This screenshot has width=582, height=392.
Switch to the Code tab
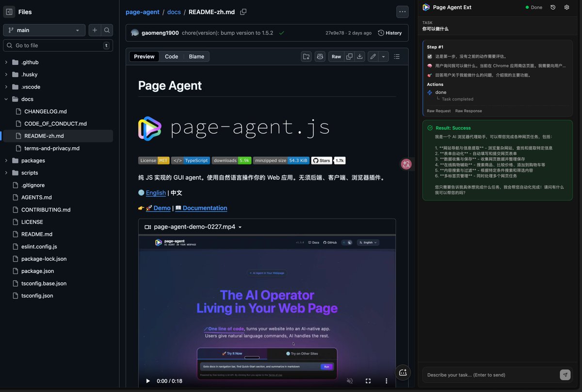(x=171, y=57)
